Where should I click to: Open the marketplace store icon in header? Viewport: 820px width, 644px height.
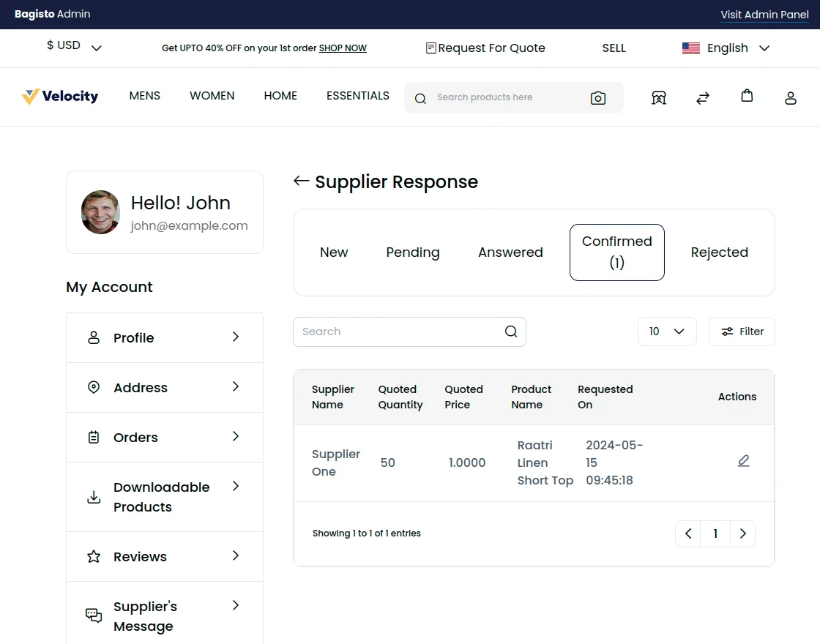[x=659, y=98]
